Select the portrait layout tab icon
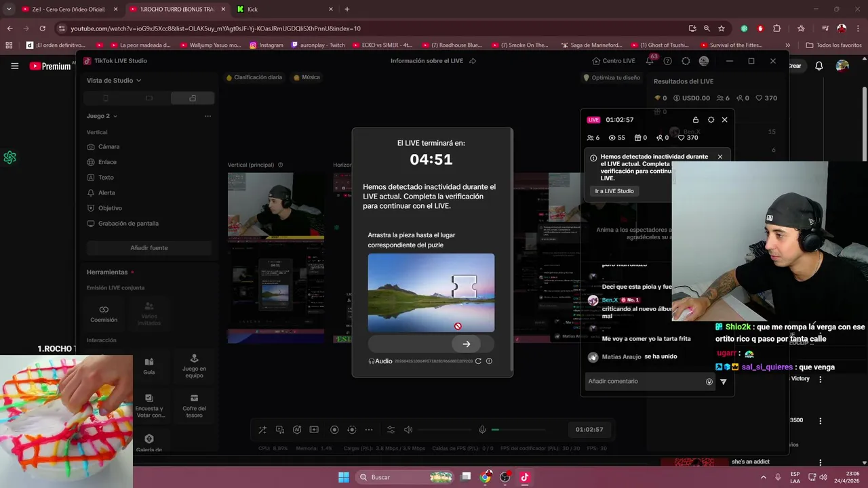The width and height of the screenshot is (868, 488). click(105, 98)
